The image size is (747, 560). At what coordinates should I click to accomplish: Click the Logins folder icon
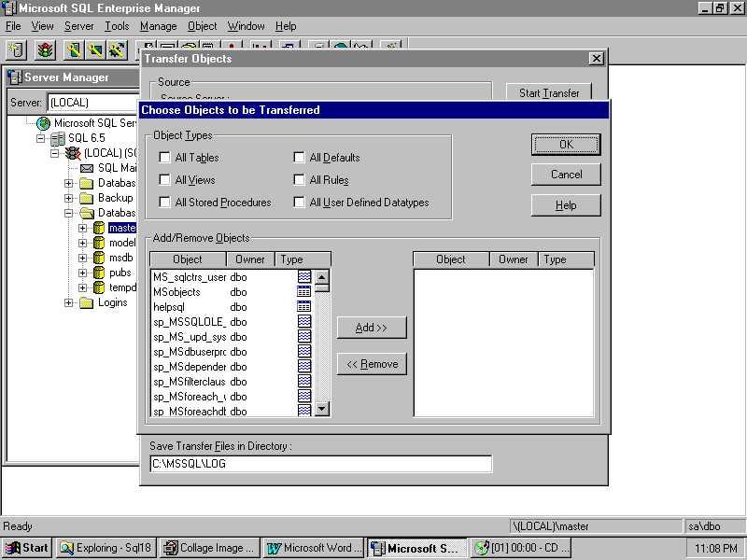86,302
